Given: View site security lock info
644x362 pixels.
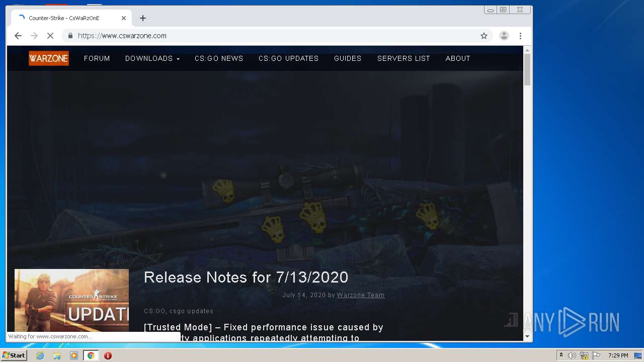Looking at the screenshot, I should tap(70, 36).
